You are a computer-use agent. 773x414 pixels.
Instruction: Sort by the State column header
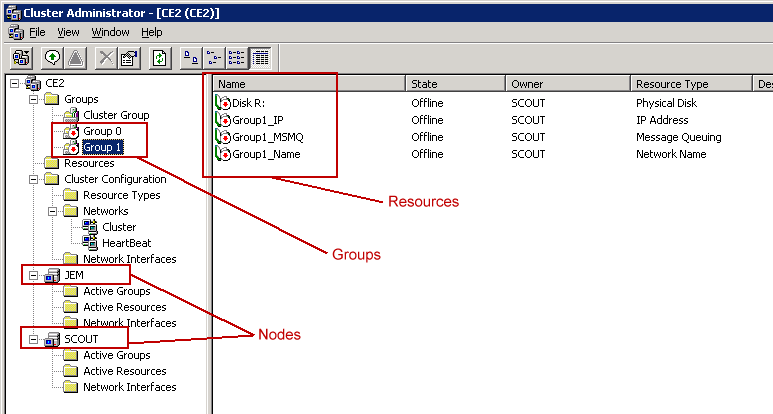coord(454,84)
